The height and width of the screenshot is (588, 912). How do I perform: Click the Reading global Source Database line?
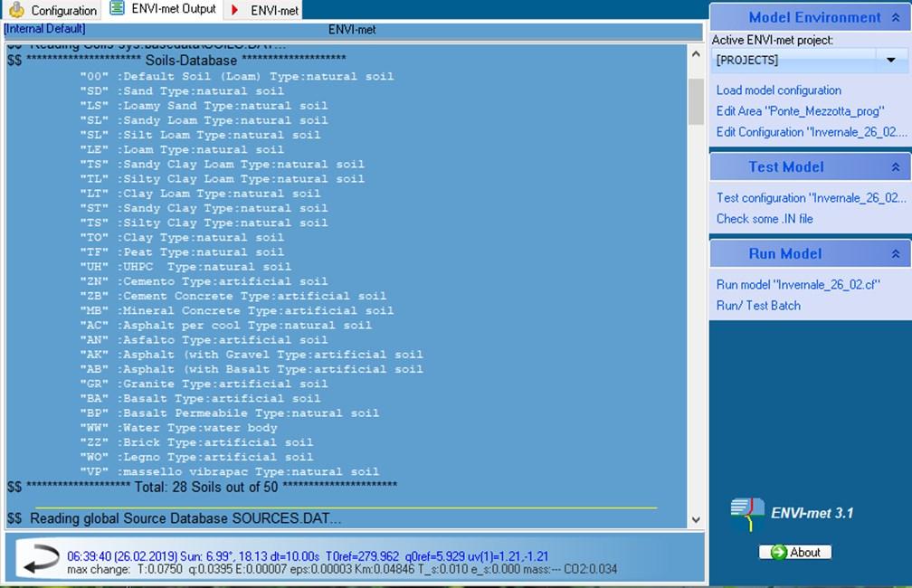(174, 518)
